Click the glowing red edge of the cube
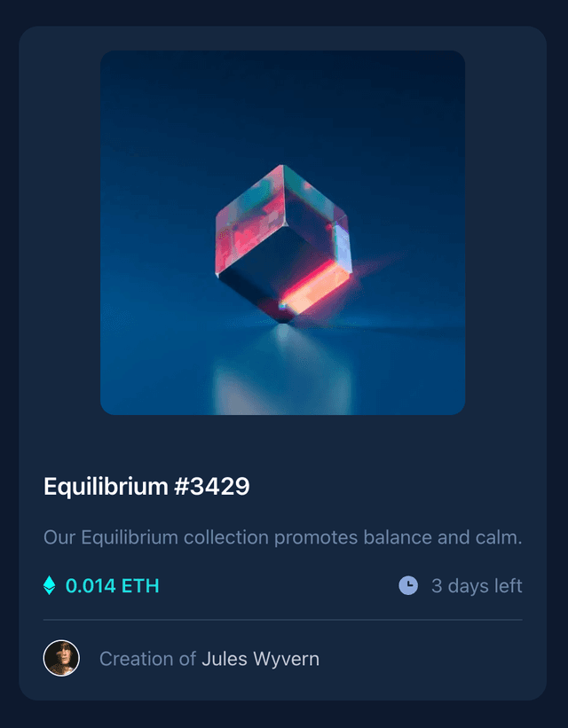The height and width of the screenshot is (728, 568). click(x=315, y=285)
